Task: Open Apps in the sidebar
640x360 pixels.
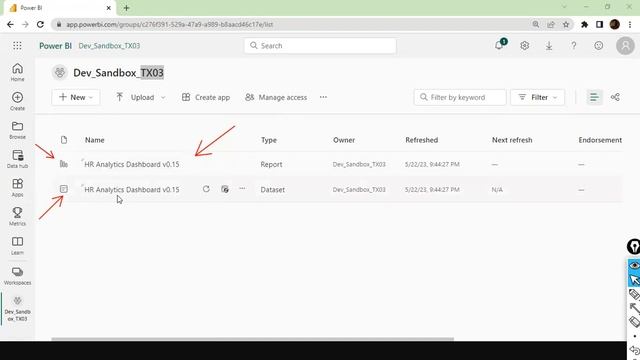Action: (17, 188)
